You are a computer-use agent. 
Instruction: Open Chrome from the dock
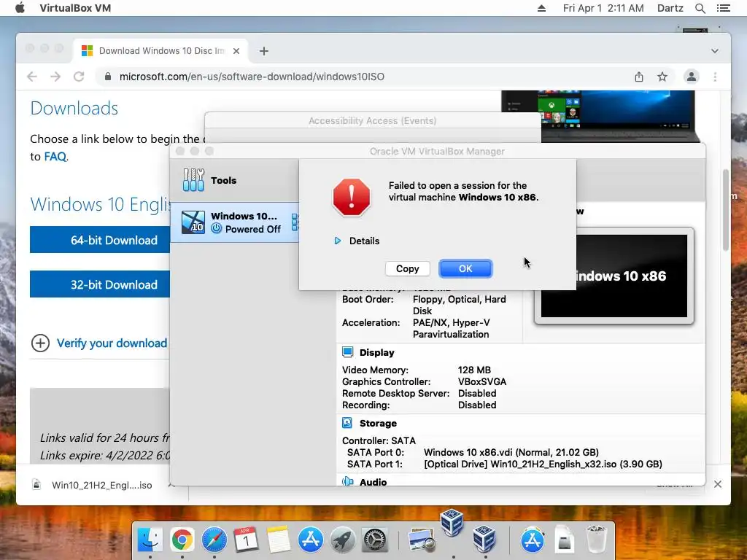tap(182, 540)
